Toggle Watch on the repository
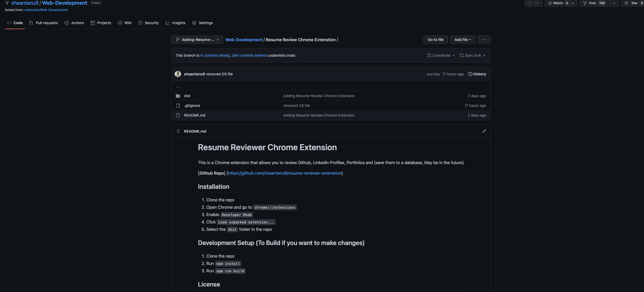The width and height of the screenshot is (644, 292). click(555, 3)
